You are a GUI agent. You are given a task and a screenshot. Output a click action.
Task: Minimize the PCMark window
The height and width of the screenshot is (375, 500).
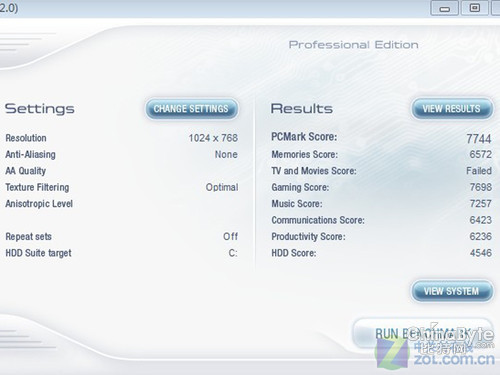(x=445, y=8)
